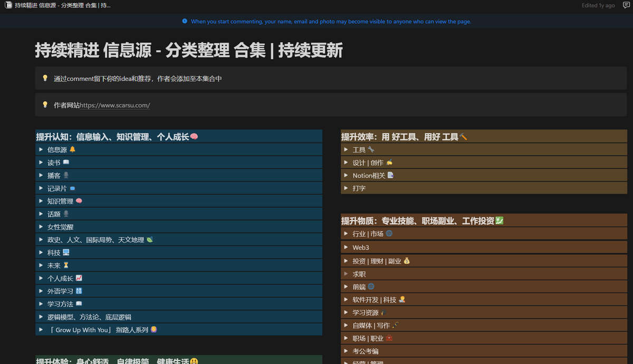Click the 软件开发 | 科技 row text

pos(375,300)
